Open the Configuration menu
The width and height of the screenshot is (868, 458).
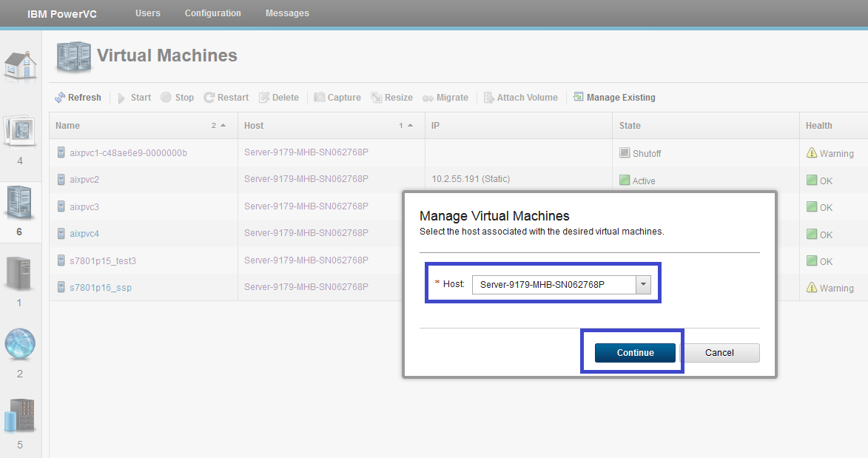212,13
